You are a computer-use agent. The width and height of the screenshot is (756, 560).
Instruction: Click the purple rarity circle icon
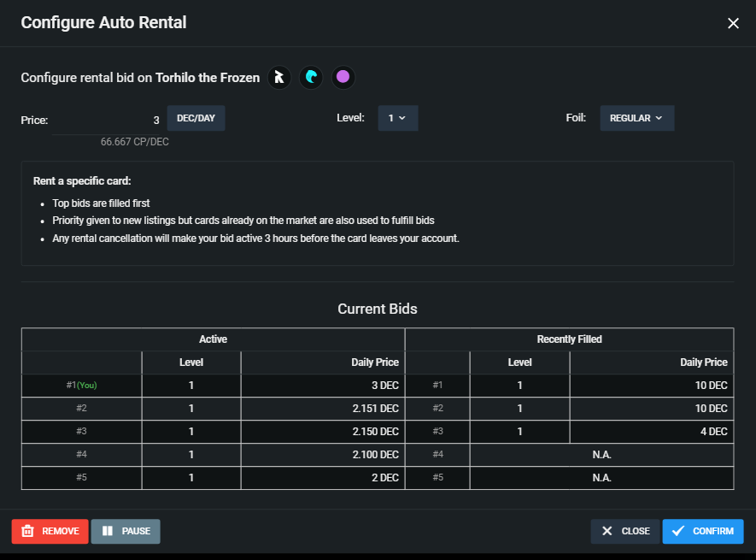(x=343, y=77)
